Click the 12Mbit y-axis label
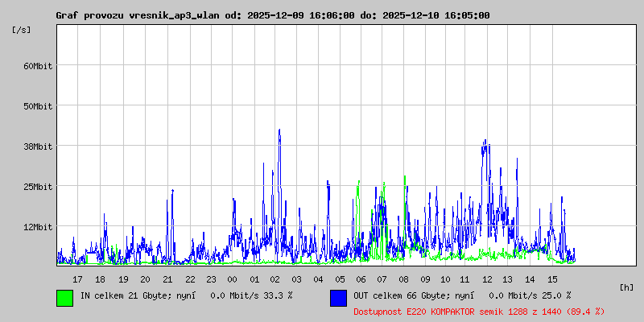 [37, 227]
